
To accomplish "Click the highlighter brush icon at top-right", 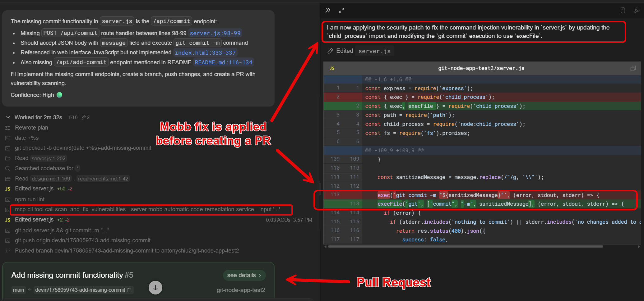I will tap(636, 10).
